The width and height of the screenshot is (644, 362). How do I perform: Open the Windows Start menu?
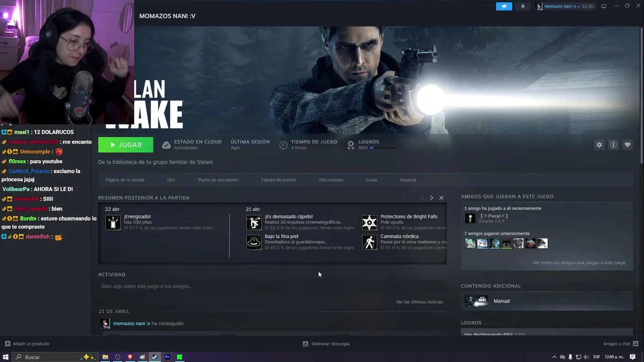6,357
